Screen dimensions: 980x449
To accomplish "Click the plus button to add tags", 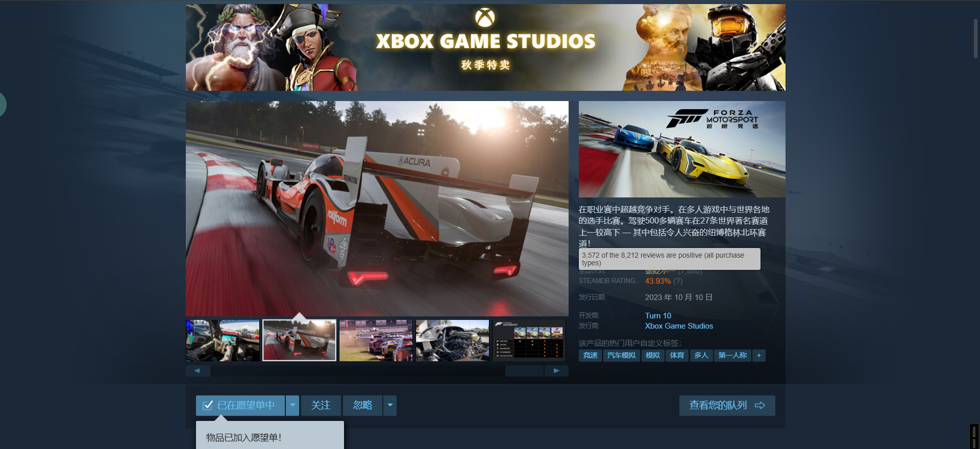I will pyautogui.click(x=759, y=356).
